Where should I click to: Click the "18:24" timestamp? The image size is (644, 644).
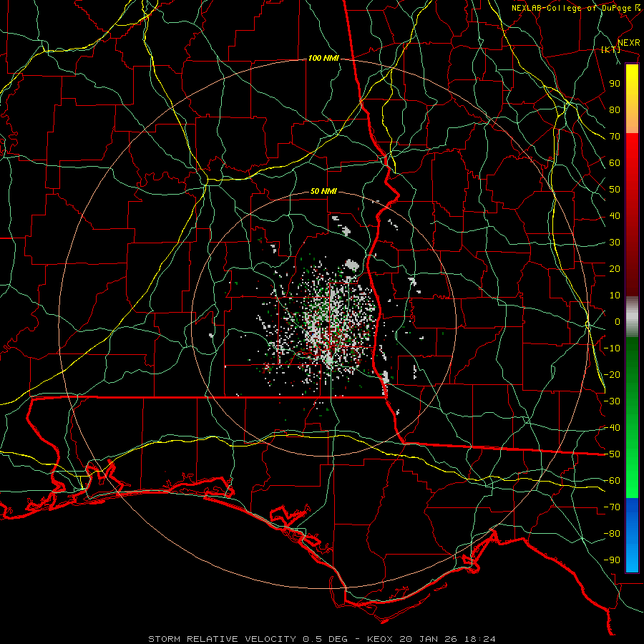[479, 639]
